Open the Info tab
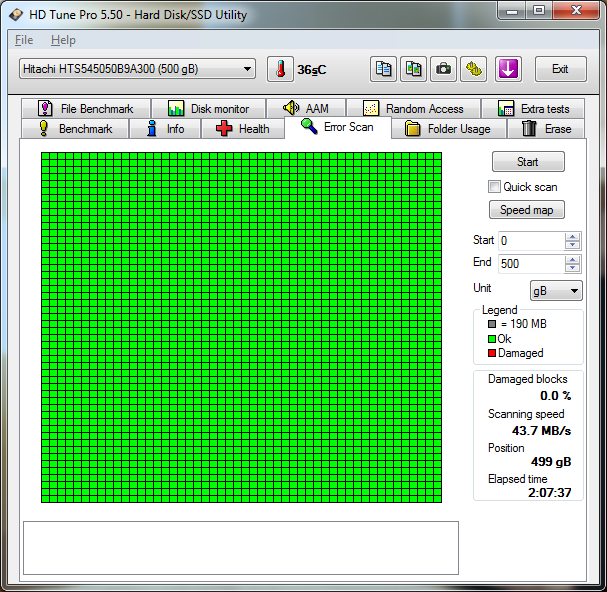This screenshot has height=592, width=607. click(165, 129)
